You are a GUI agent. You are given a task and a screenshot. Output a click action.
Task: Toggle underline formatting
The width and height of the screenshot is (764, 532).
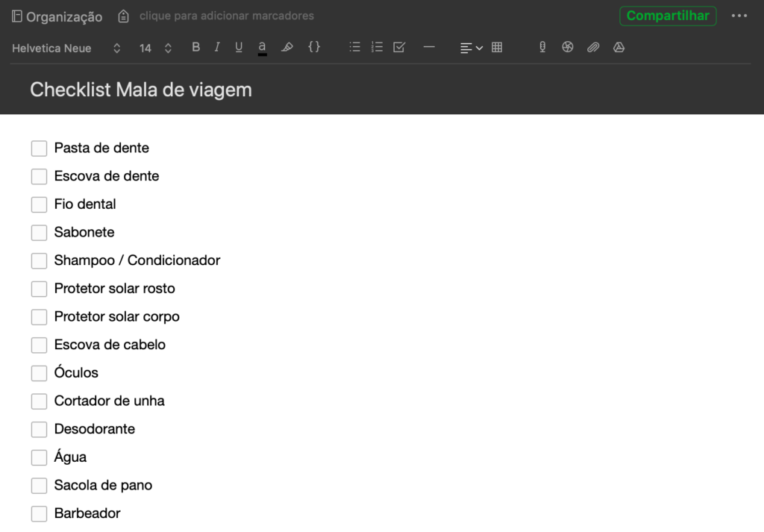[239, 47]
